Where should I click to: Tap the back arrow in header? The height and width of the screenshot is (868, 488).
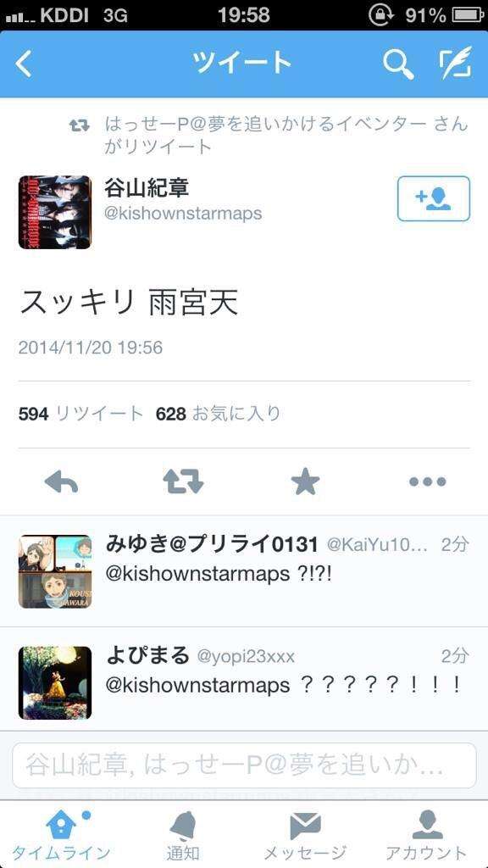(23, 64)
